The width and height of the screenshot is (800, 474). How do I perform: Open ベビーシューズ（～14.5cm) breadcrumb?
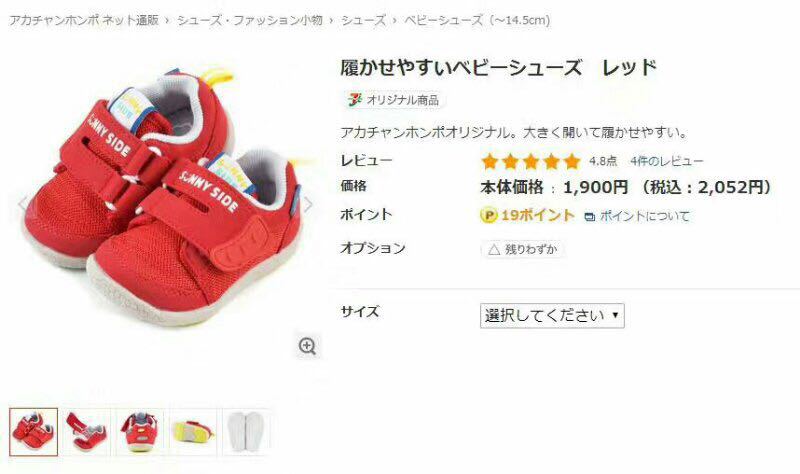pyautogui.click(x=478, y=20)
